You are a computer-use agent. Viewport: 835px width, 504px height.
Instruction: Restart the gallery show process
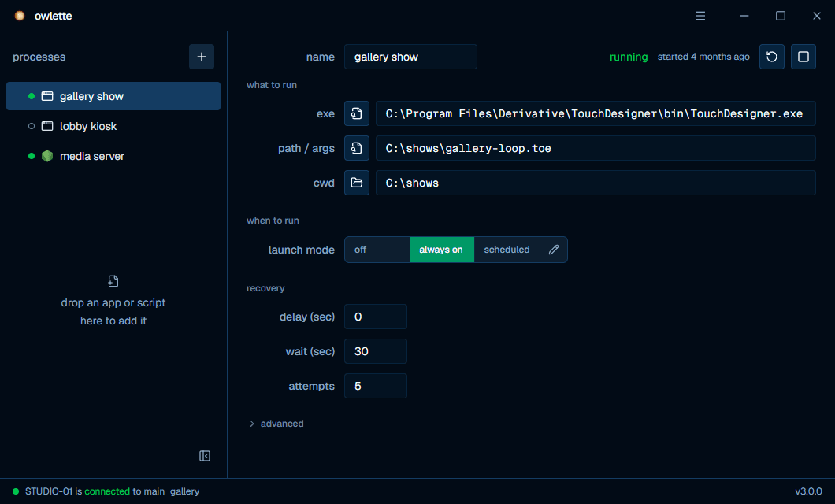(x=772, y=57)
